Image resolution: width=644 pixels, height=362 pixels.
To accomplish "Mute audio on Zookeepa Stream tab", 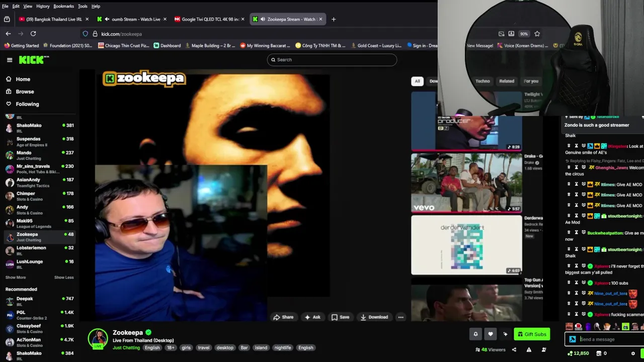I will 263,19.
